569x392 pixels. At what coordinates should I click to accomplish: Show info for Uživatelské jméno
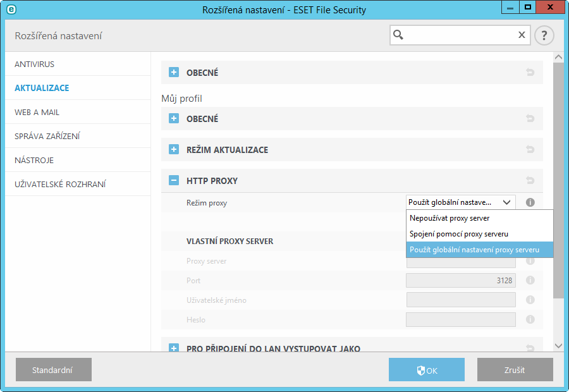click(530, 300)
